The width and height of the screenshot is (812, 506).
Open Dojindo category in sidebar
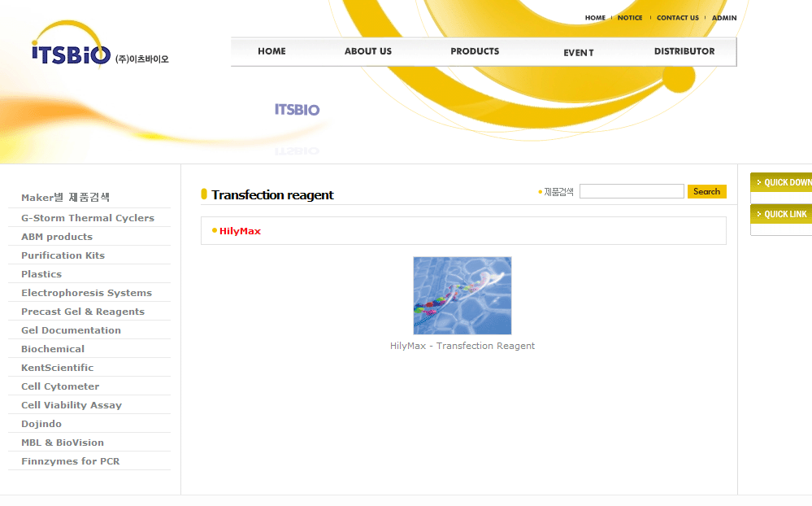(x=41, y=424)
